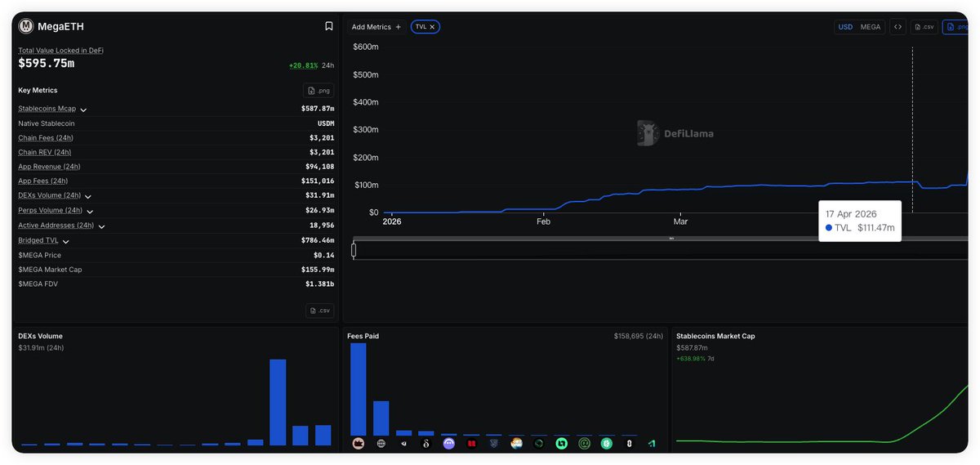Open the Add Metrics menu
980x465 pixels.
pos(376,27)
